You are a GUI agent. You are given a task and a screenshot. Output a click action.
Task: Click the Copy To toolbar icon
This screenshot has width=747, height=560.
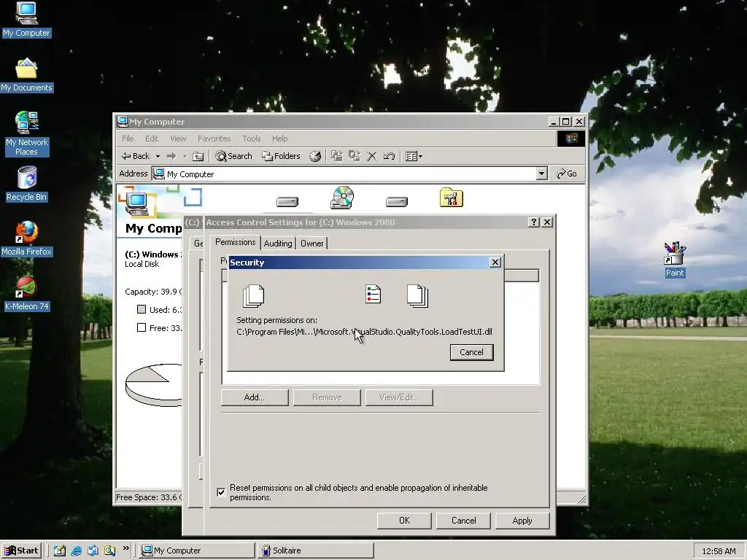(354, 156)
